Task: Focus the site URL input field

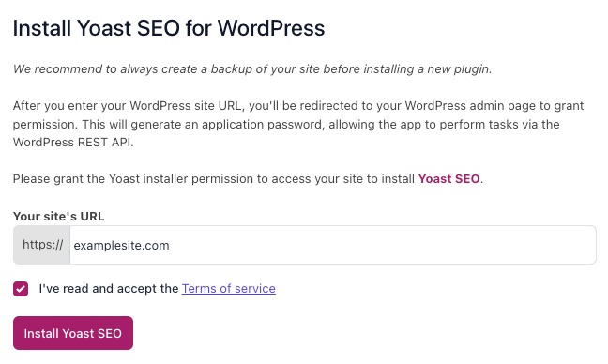Action: tap(333, 245)
